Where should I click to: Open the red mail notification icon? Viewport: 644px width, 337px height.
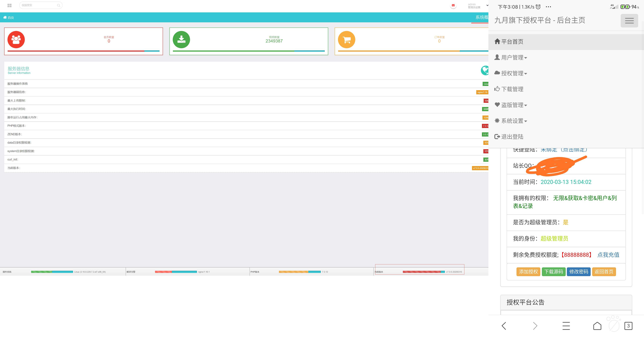pos(453,5)
